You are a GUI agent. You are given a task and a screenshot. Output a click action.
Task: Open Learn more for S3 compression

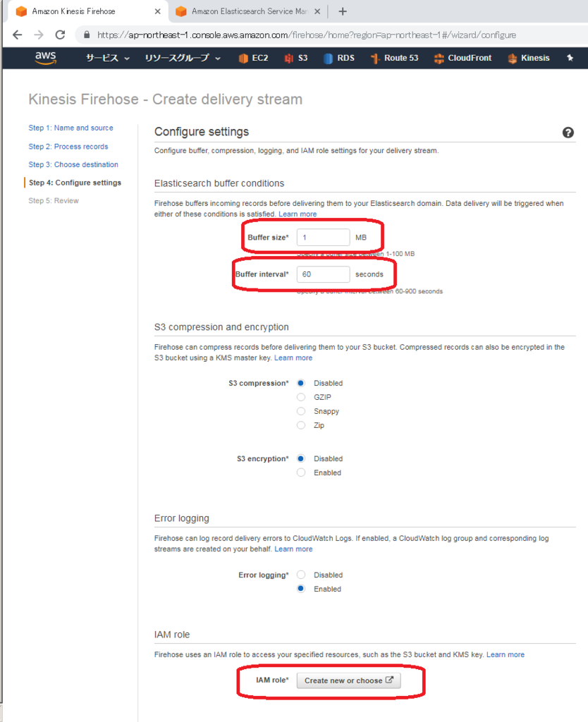tap(293, 357)
